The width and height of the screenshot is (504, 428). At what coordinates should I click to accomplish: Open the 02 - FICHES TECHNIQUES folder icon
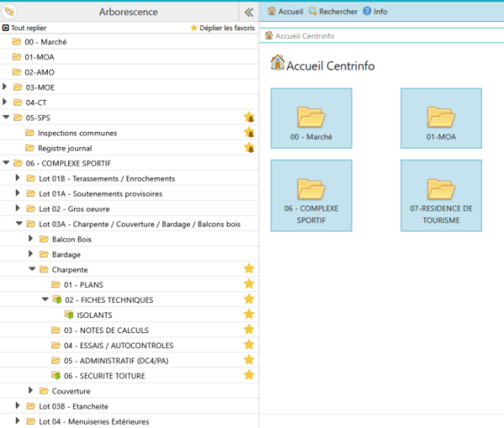56,300
